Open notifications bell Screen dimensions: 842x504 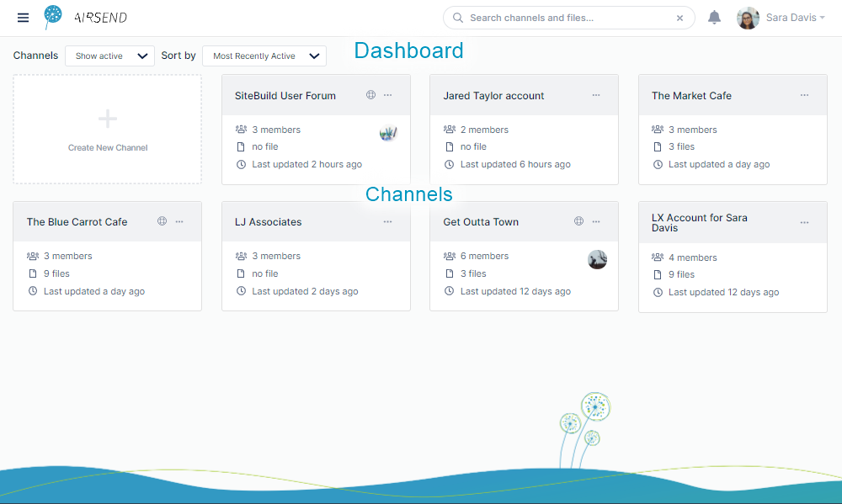point(714,18)
